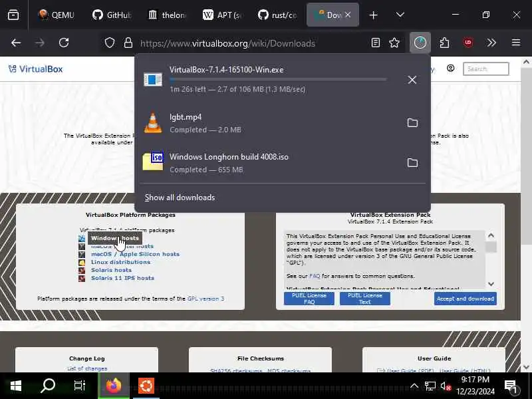Go back to previous page
The image size is (532, 399).
click(x=16, y=43)
